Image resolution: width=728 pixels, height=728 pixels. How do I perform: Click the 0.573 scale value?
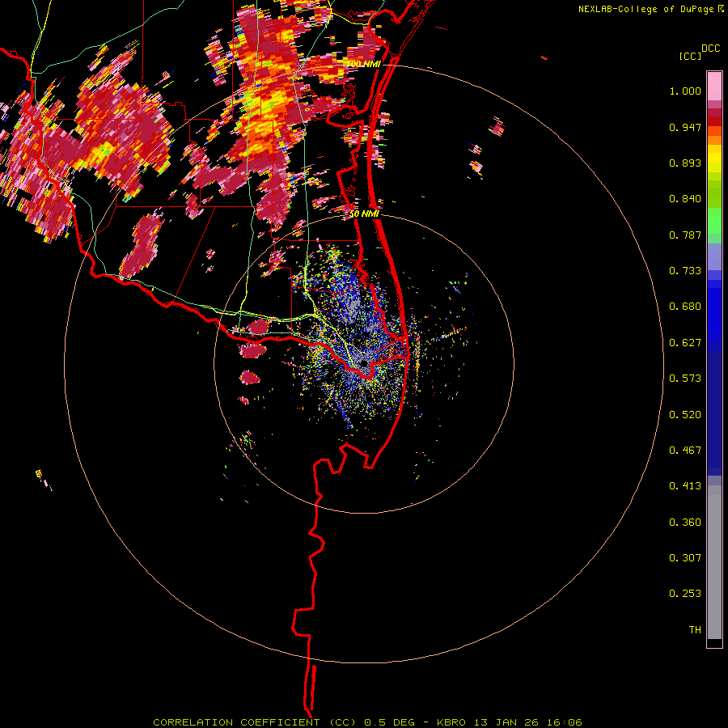tap(685, 379)
